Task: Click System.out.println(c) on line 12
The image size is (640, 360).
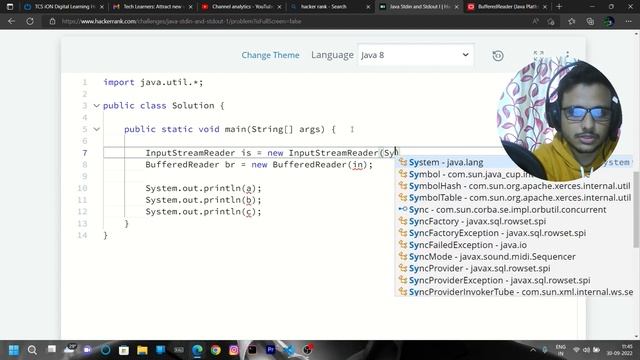Action: pyautogui.click(x=203, y=212)
